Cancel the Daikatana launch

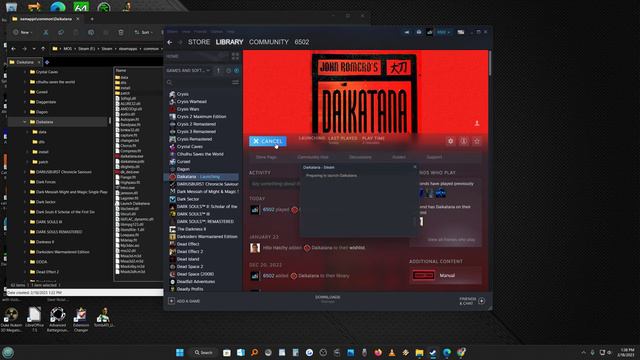pyautogui.click(x=268, y=141)
